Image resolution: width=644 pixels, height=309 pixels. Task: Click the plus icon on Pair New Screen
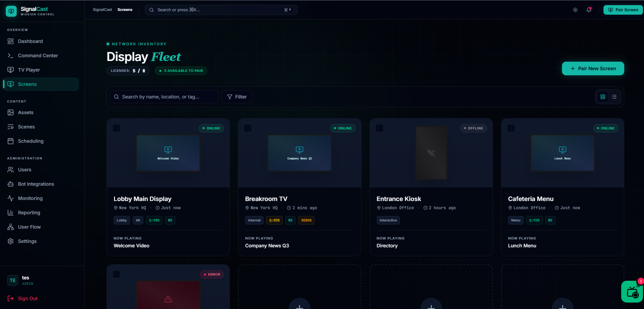(573, 68)
